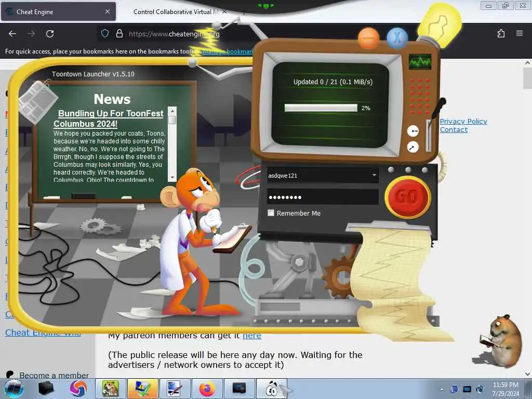Minimize launcher with orange round button
This screenshot has height=399, width=532.
[368, 38]
